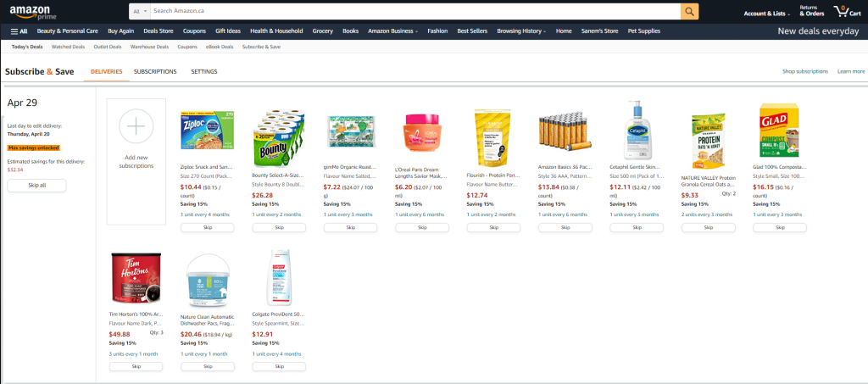Open the Bounty paper towels image
The width and height of the screenshot is (868, 384).
tap(278, 138)
